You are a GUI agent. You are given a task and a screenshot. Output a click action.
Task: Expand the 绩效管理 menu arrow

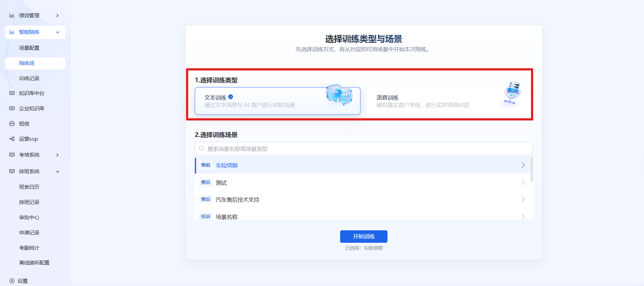(57, 16)
